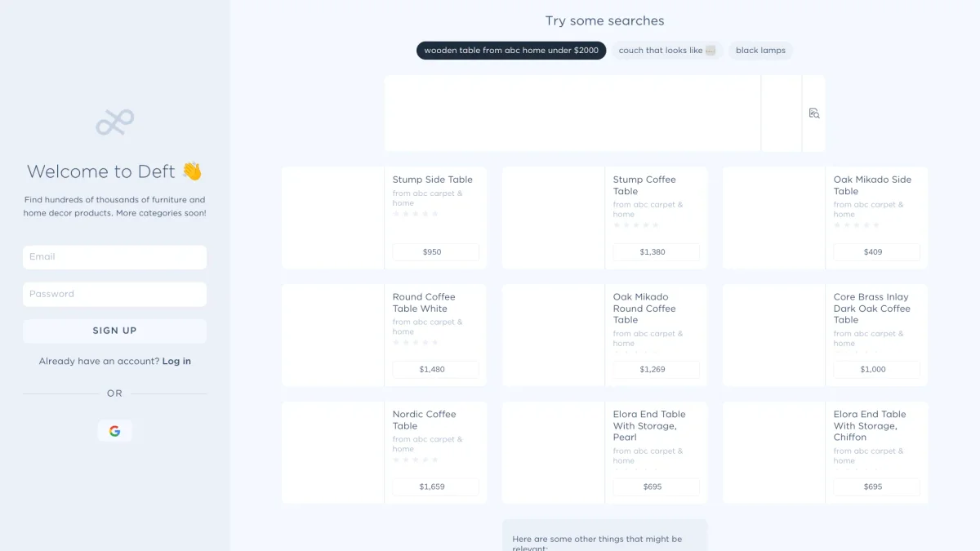Choose the 'black lamps' search suggestion

[x=760, y=51]
